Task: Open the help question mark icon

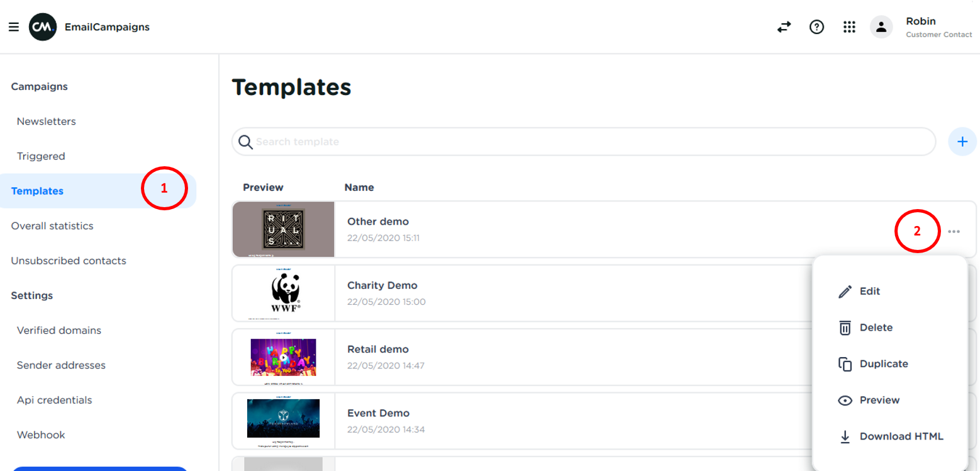Action: pos(816,27)
